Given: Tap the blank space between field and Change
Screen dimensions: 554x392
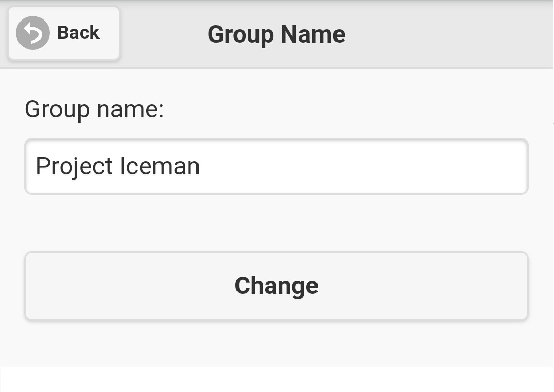Looking at the screenshot, I should click(276, 223).
